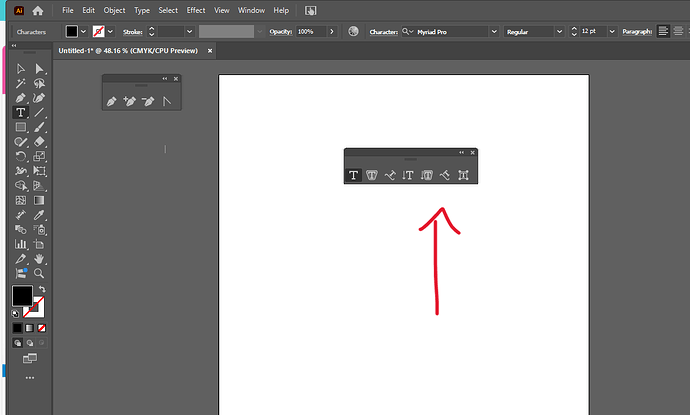Select the Zoom tool

[39, 273]
